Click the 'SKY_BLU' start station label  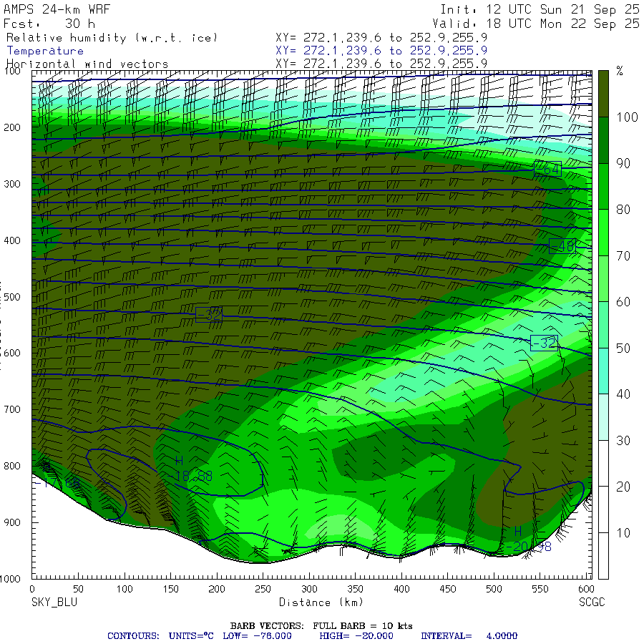click(x=54, y=602)
